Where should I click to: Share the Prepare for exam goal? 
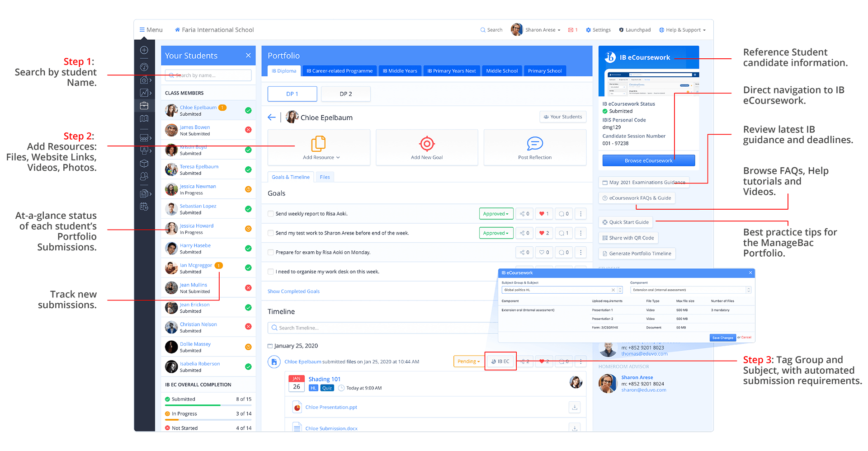(524, 253)
